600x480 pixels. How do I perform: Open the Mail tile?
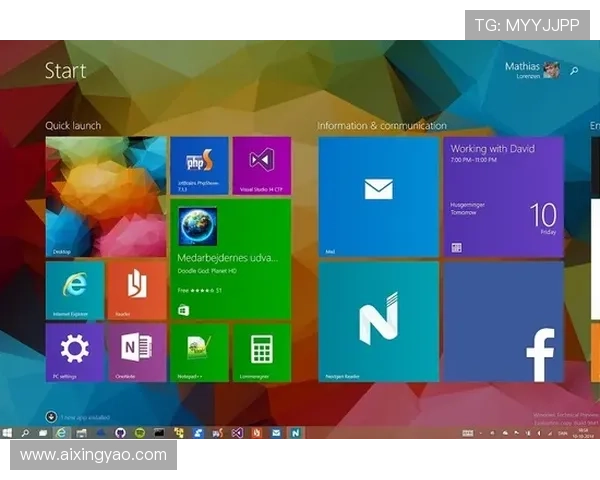(x=378, y=196)
